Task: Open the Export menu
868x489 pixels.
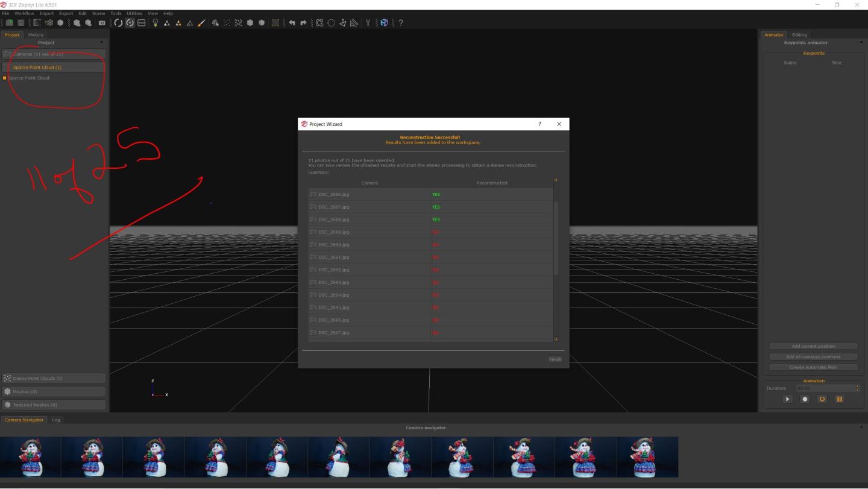Action: pyautogui.click(x=66, y=13)
